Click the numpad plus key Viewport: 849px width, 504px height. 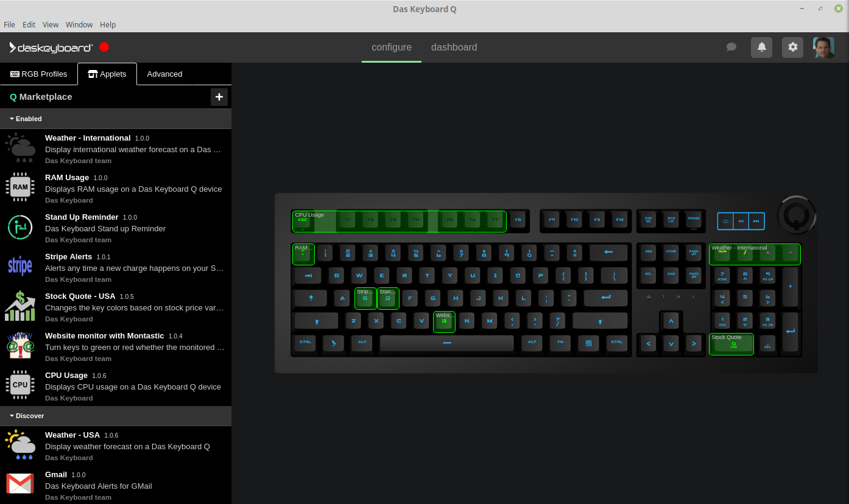point(790,287)
